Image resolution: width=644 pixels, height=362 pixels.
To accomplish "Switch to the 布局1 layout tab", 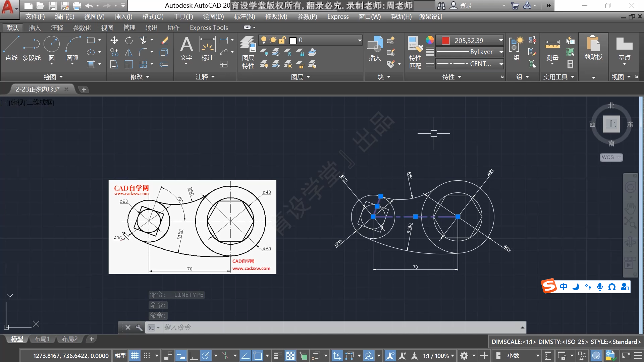I will pyautogui.click(x=42, y=339).
